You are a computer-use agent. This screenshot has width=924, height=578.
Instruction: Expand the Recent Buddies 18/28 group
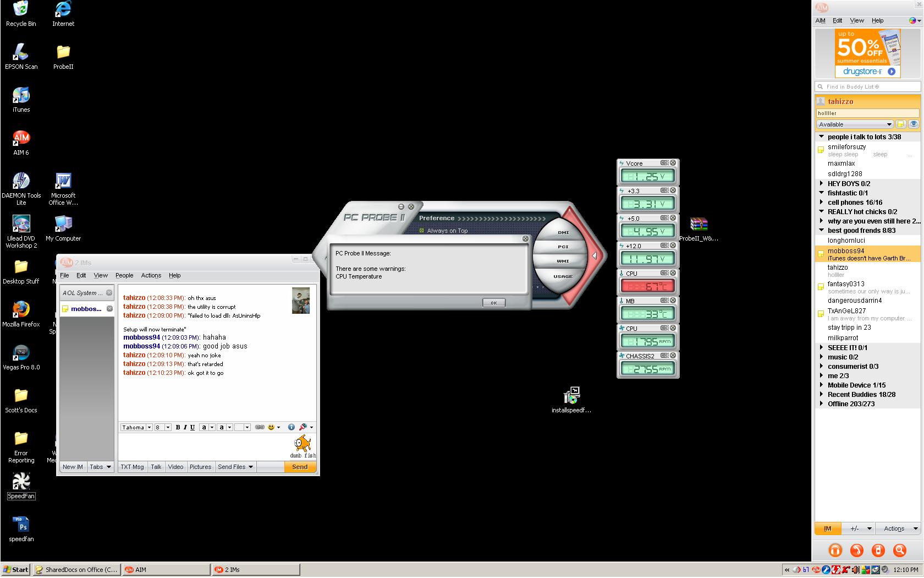click(822, 394)
